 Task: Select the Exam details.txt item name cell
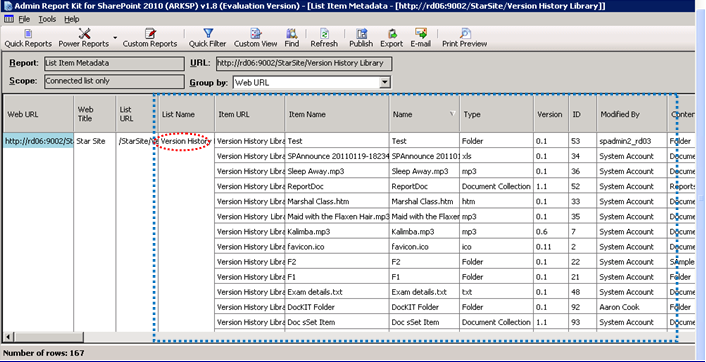[x=337, y=292]
